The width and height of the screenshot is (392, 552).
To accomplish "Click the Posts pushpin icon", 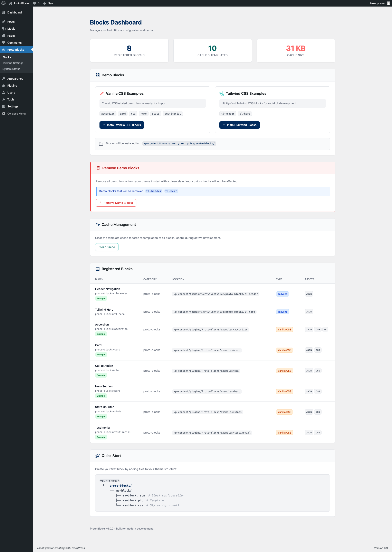I will click(x=4, y=22).
